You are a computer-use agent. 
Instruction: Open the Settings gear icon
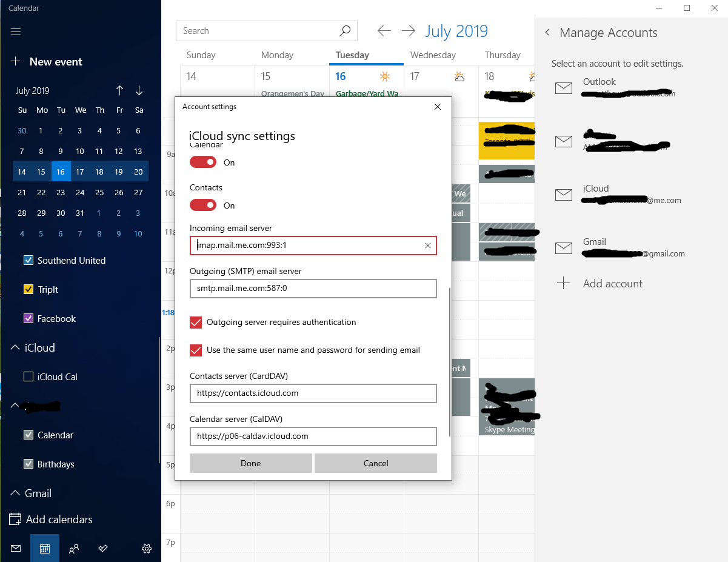[x=147, y=548]
